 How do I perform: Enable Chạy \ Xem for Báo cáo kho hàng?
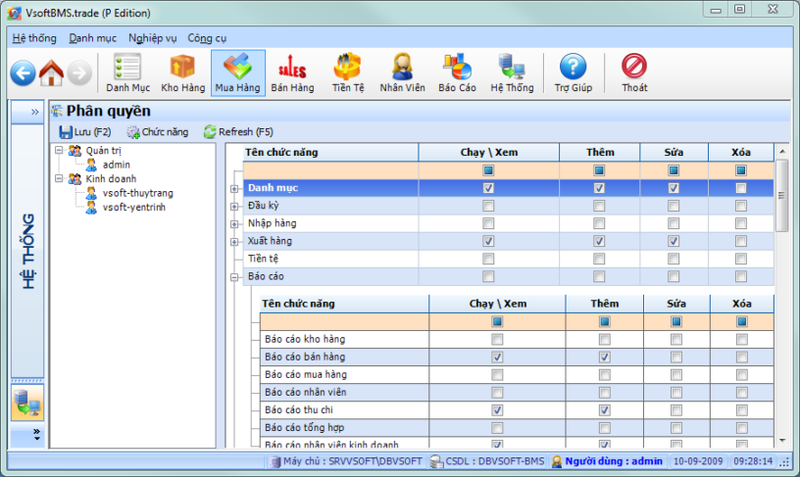pos(497,339)
